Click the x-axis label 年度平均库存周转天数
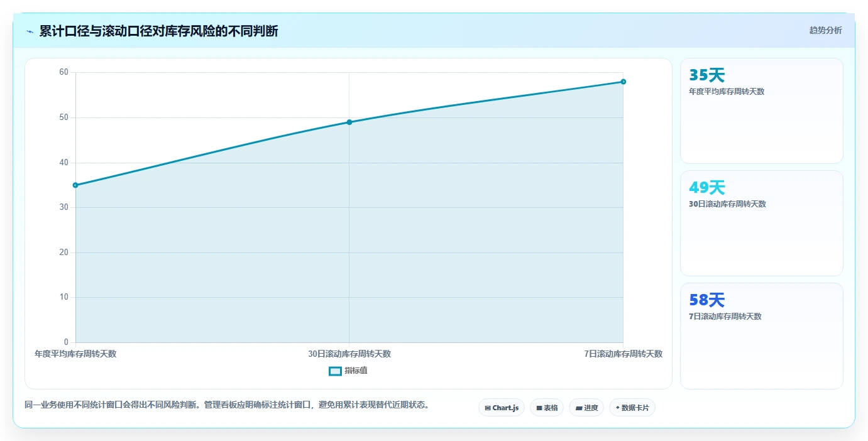Screen dimensions: 868x441 click(x=75, y=354)
